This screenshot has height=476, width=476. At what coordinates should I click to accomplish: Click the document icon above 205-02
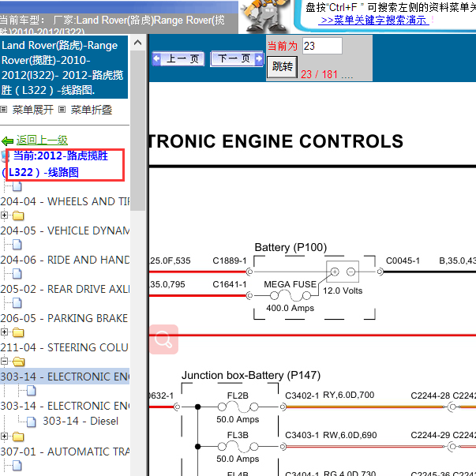17,273
